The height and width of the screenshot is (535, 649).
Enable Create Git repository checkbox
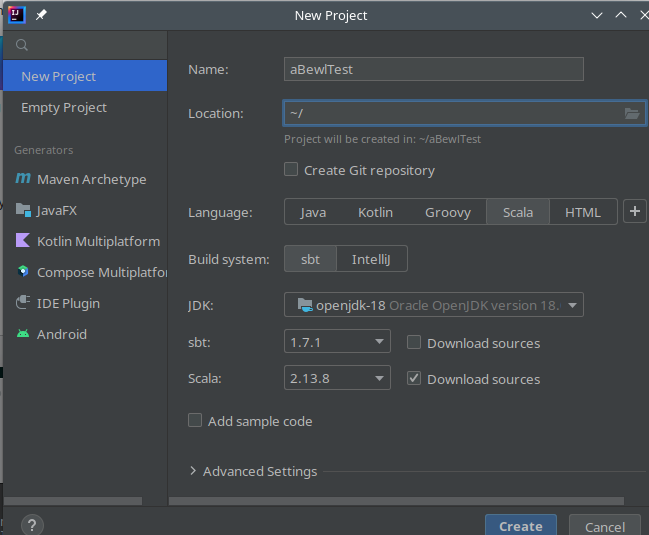pos(291,169)
